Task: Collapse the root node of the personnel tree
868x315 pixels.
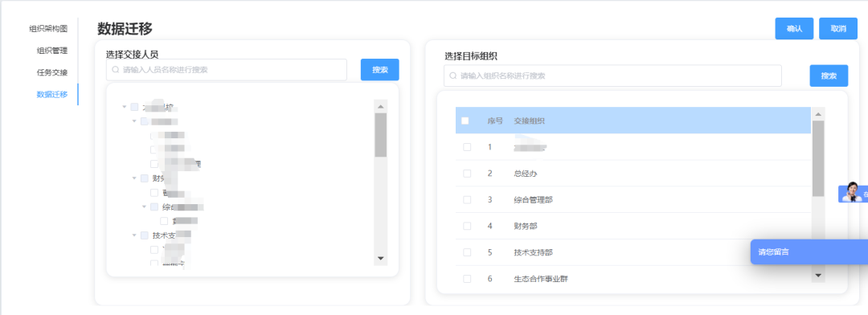Action: pyautogui.click(x=124, y=108)
